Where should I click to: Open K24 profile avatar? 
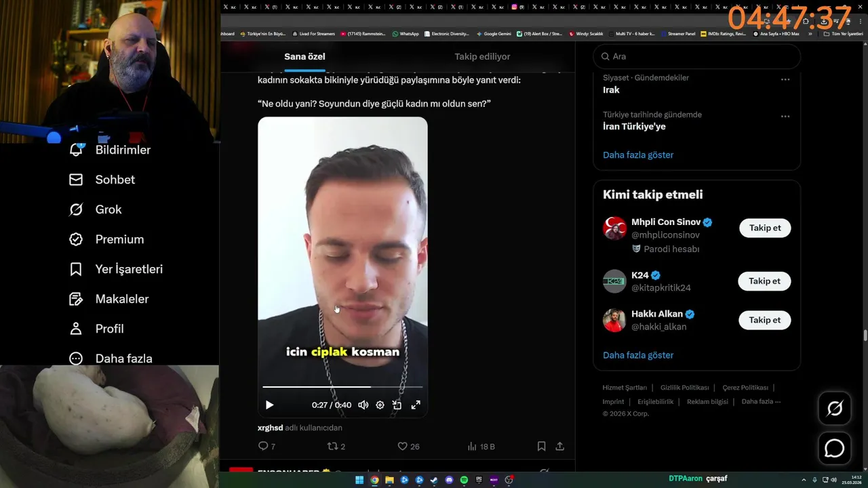pyautogui.click(x=614, y=281)
